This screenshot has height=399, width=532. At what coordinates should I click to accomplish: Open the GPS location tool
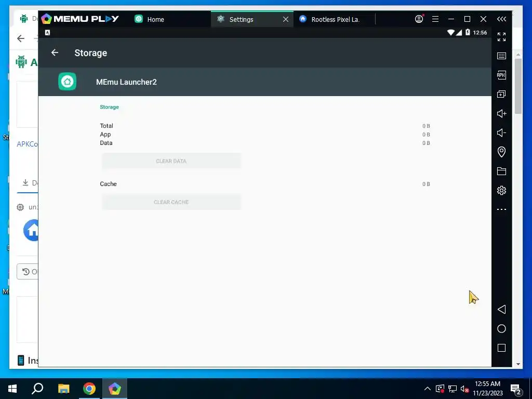click(x=501, y=152)
